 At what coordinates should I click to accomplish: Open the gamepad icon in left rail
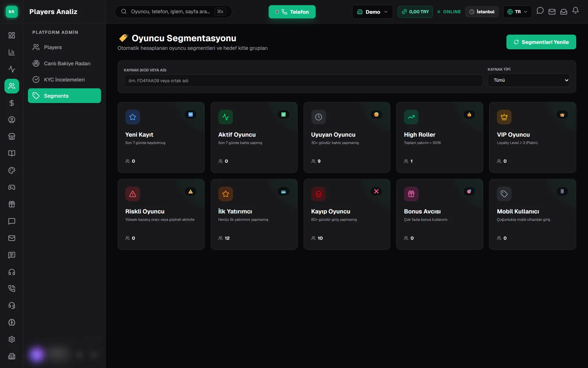(12, 187)
